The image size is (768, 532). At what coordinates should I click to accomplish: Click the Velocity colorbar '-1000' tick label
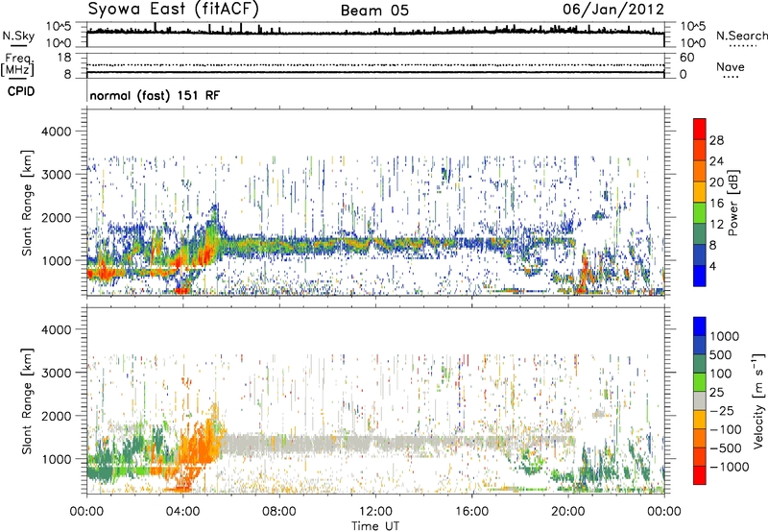[x=730, y=467]
